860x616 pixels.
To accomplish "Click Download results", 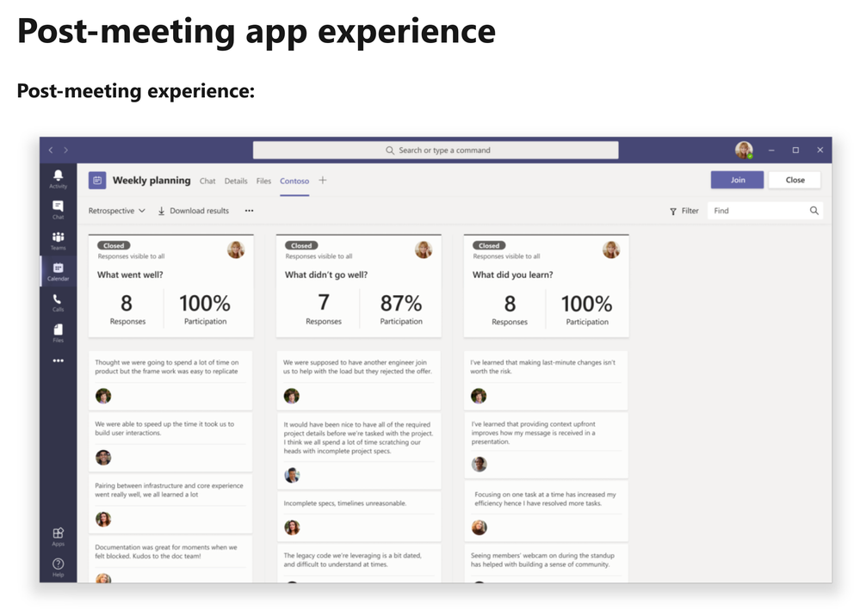I will tap(193, 211).
